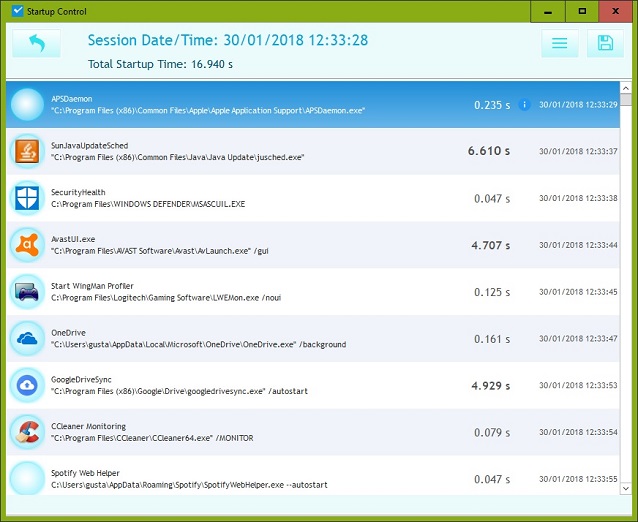Click the CCleaner Monitoring icon
The image size is (638, 522).
27,432
